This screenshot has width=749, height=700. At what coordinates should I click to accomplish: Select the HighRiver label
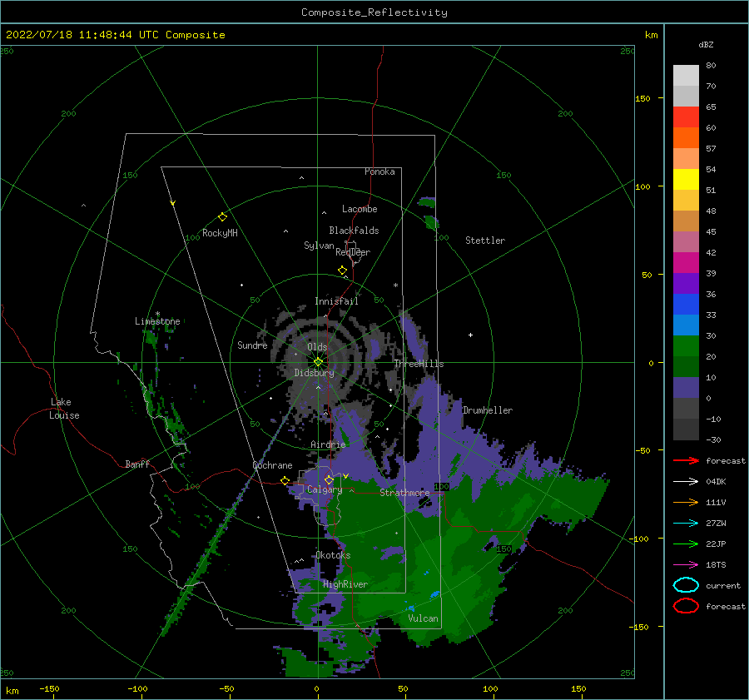345,584
